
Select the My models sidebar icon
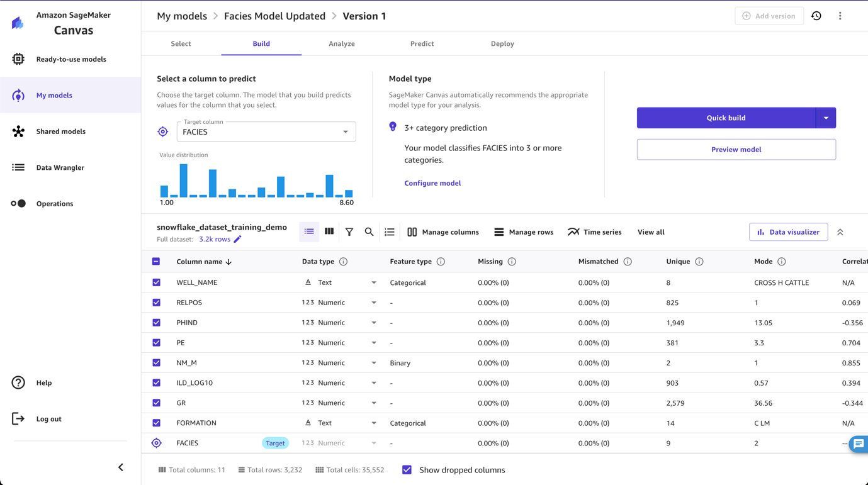tap(18, 96)
